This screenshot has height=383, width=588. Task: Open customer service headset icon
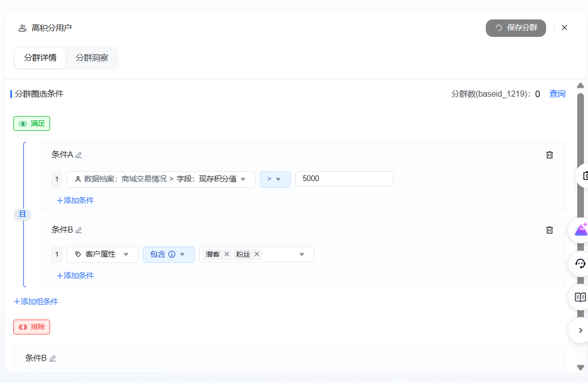tap(580, 263)
